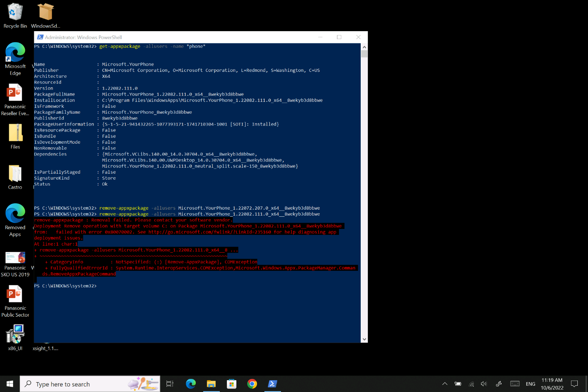Click the Administrator: Windows PowerShell title
588x392 pixels.
click(83, 37)
